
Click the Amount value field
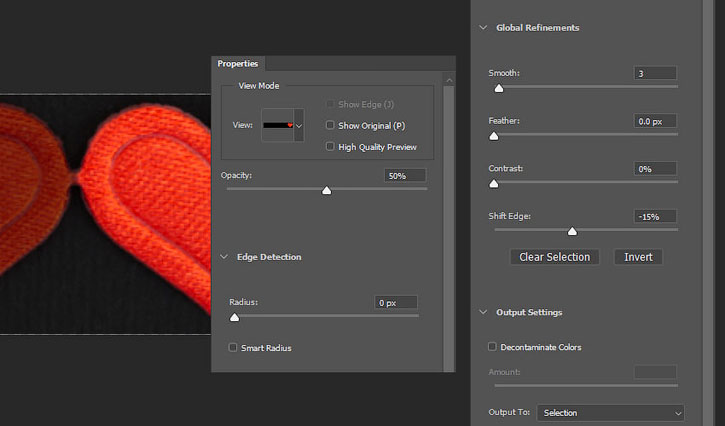pyautogui.click(x=655, y=372)
